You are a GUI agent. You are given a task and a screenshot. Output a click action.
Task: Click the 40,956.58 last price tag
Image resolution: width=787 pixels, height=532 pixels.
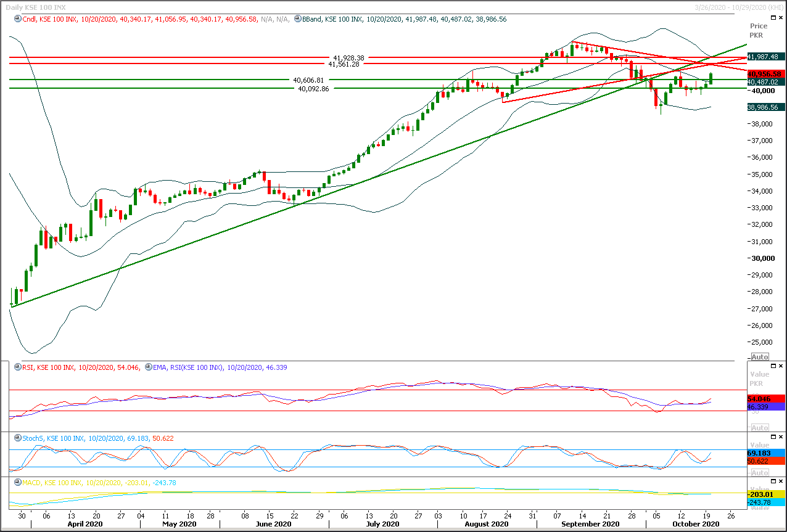[x=765, y=73]
